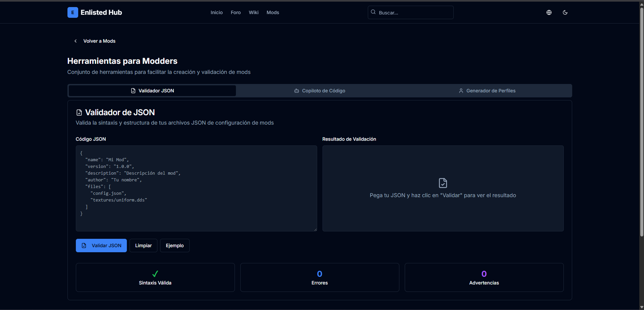
Task: Click the document icon beside Validador de JSON heading
Action: coord(79,113)
